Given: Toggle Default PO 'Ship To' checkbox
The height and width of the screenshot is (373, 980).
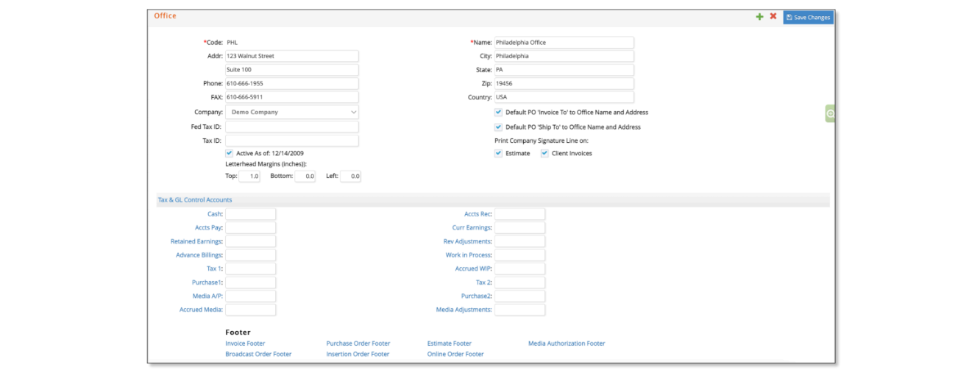Looking at the screenshot, I should coord(498,127).
